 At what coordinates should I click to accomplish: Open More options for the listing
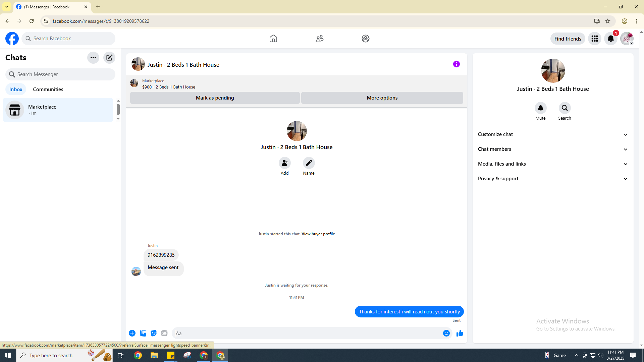pos(382,98)
